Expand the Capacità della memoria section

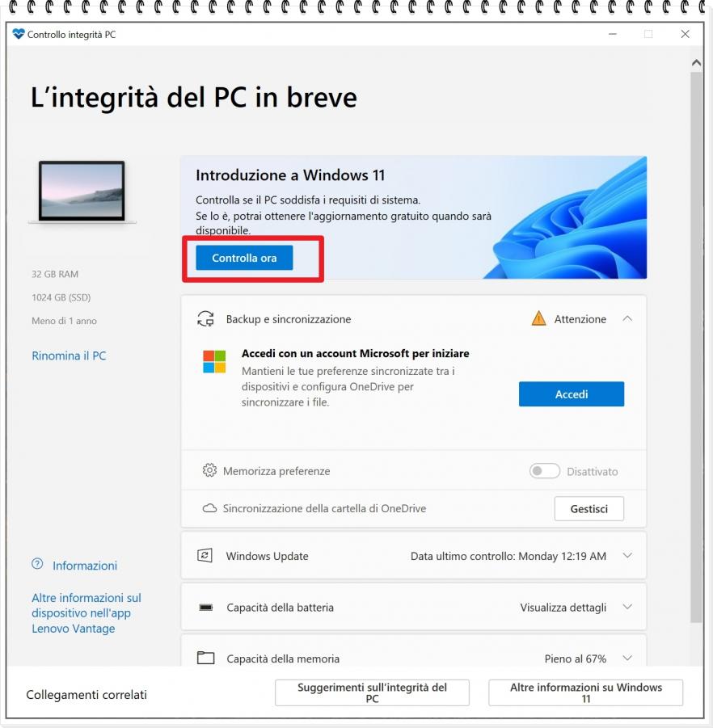tap(627, 659)
